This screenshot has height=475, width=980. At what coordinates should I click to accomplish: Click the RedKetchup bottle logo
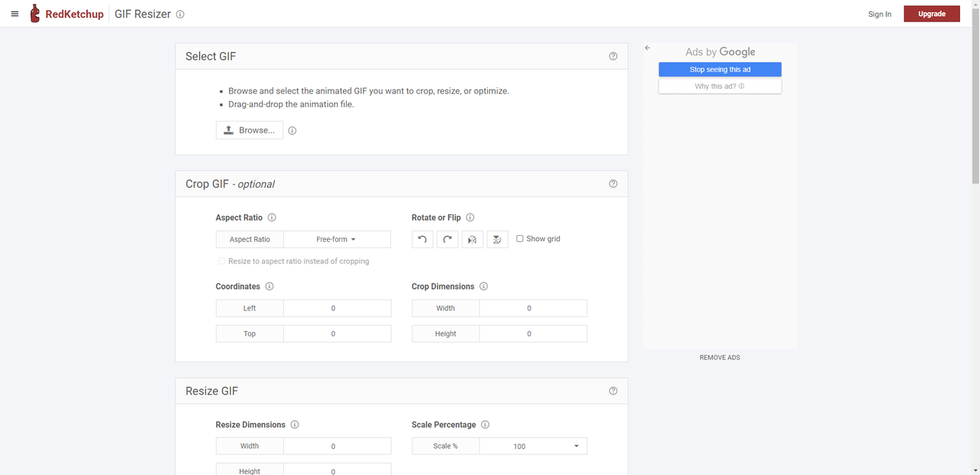34,14
